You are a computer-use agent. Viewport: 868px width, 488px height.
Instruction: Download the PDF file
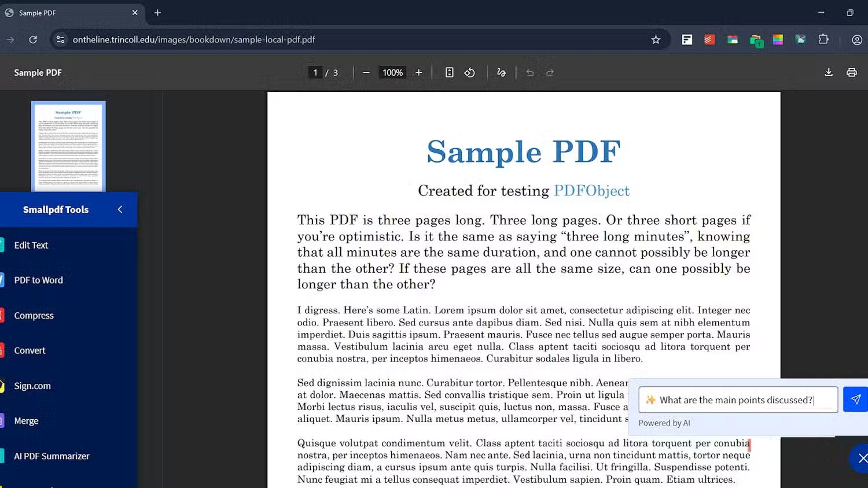829,72
